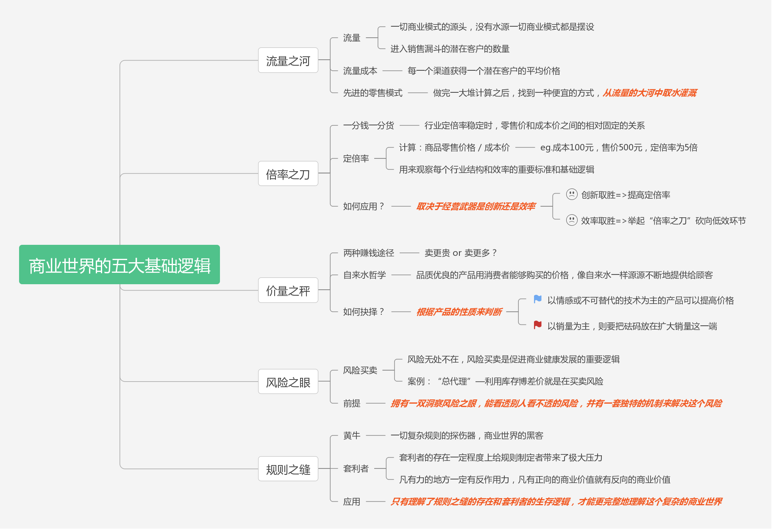The image size is (776, 532).
Task: Select the 风险之眼 branch node
Action: pos(288,382)
